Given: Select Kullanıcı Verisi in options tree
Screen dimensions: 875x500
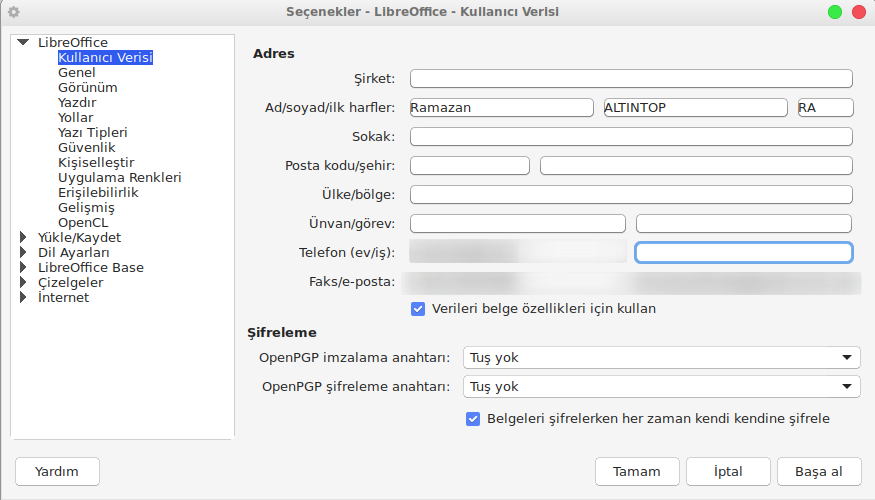Looking at the screenshot, I should [105, 57].
